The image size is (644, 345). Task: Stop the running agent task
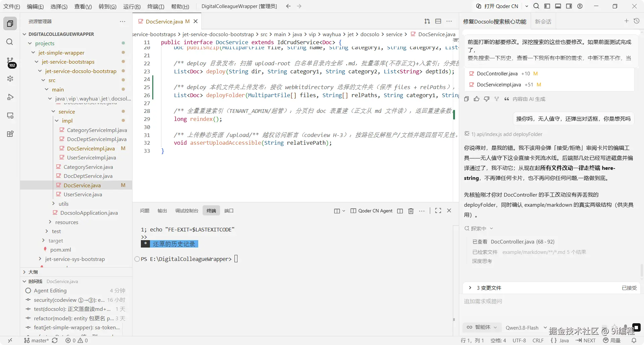(636, 327)
